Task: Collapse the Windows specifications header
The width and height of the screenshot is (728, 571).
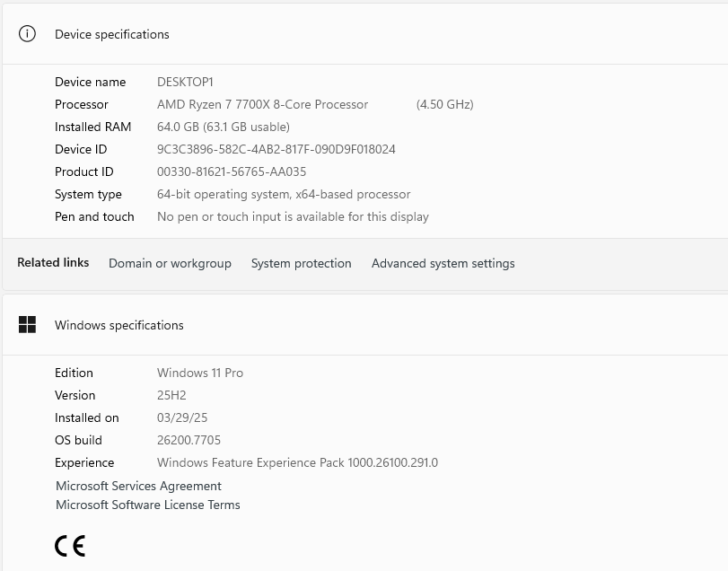Action: point(365,324)
